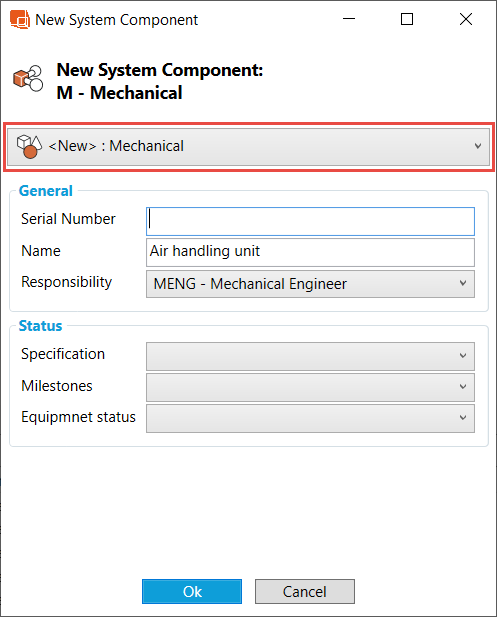Open the Responsibility MENG - Mechanical Engineer dropdown
The image size is (497, 617).
310,284
